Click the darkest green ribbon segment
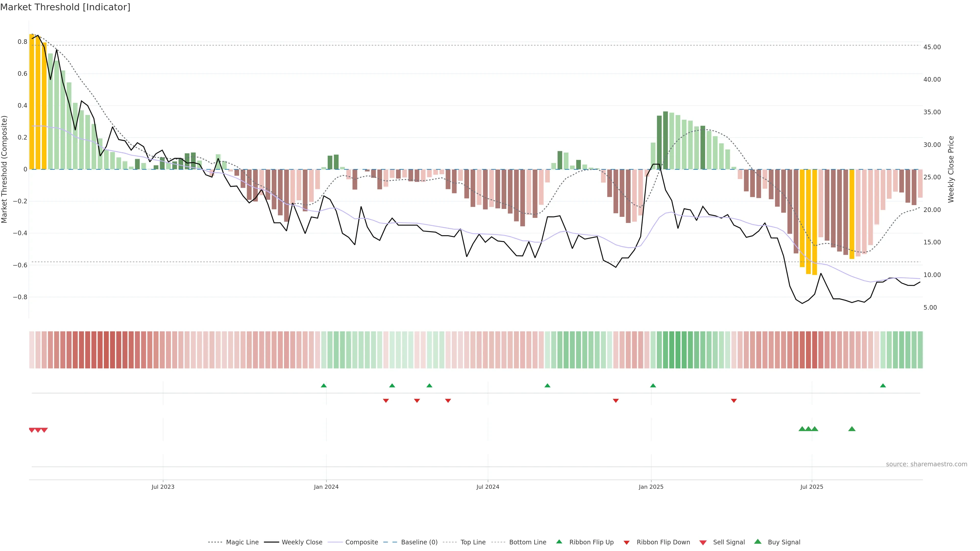This screenshot has width=980, height=551. tap(678, 349)
